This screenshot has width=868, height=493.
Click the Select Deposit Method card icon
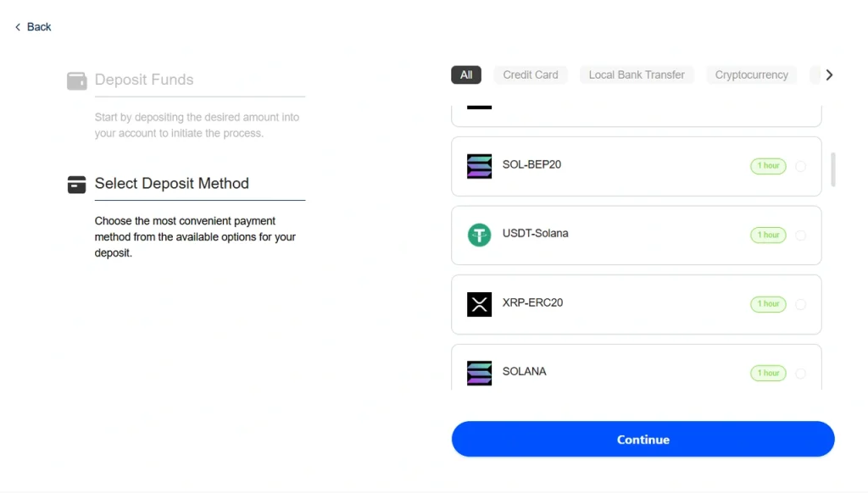[x=76, y=185]
